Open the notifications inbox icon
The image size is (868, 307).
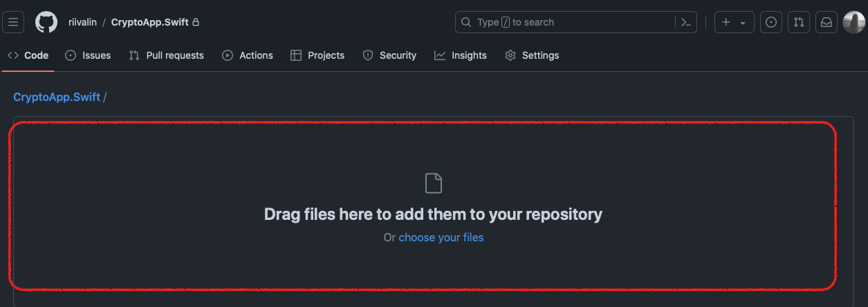click(827, 22)
